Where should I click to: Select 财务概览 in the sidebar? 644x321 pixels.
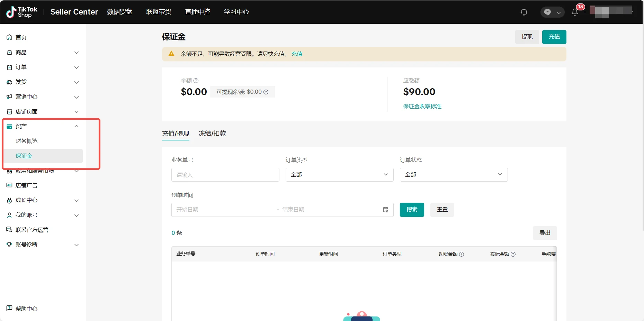click(x=27, y=141)
